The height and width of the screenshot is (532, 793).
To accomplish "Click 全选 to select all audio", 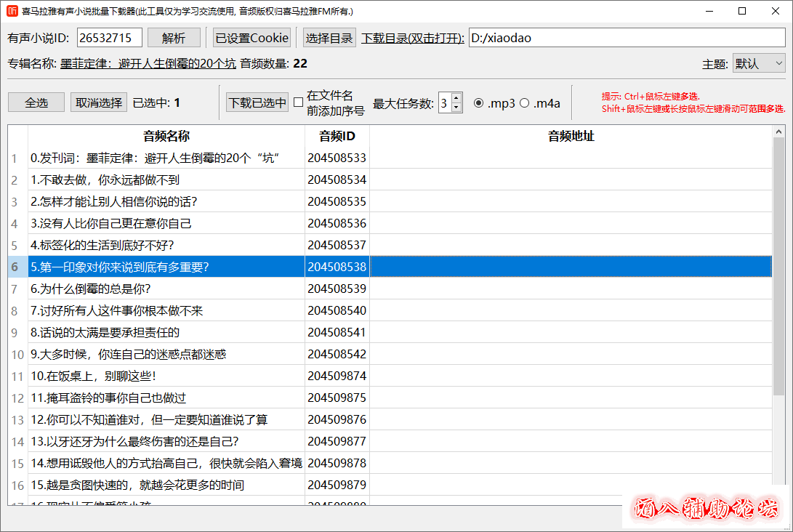I will pyautogui.click(x=36, y=102).
